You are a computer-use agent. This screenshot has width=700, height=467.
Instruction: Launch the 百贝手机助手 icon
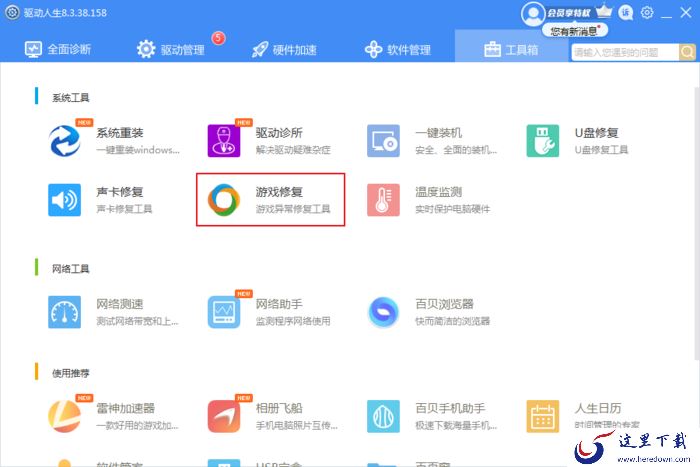pyautogui.click(x=383, y=417)
